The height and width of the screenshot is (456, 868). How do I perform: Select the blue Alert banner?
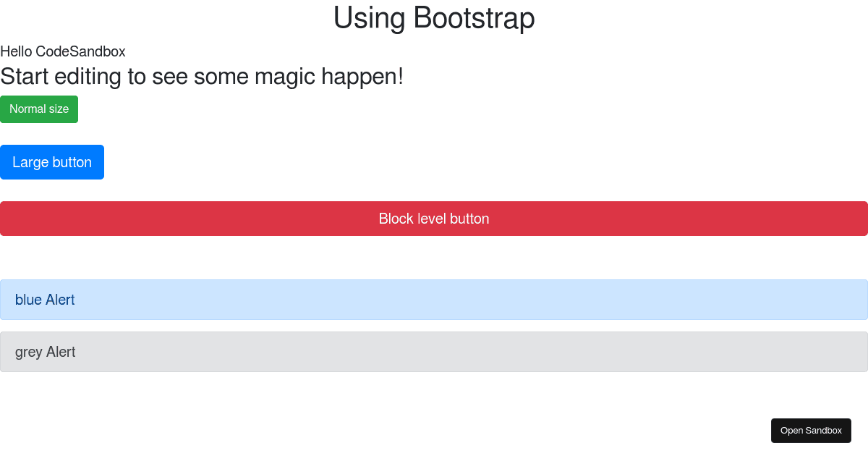click(434, 299)
